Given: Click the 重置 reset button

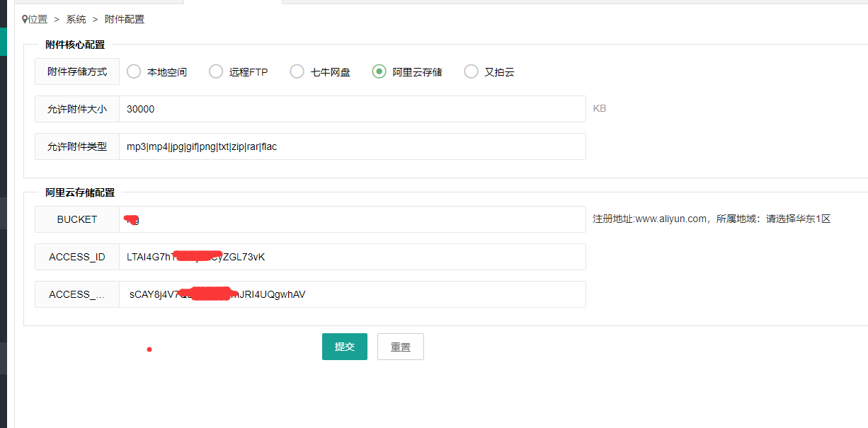Looking at the screenshot, I should (400, 347).
